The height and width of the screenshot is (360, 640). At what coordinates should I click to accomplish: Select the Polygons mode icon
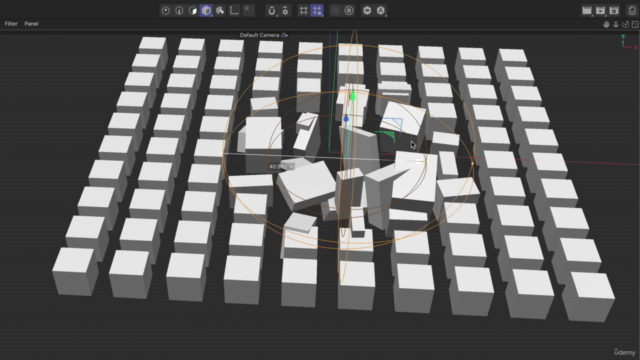click(x=193, y=11)
